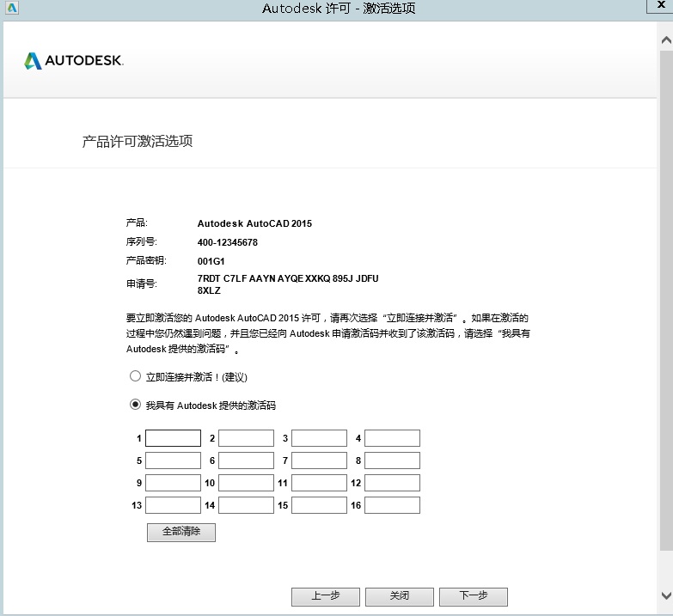Screen dimensions: 673x616
Task: Select activation code field 7
Action: click(319, 460)
